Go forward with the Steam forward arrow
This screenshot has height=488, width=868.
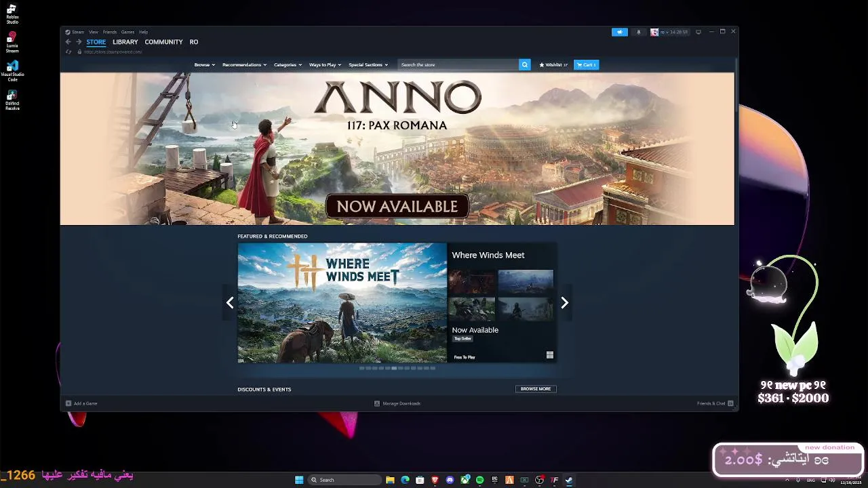pyautogui.click(x=79, y=42)
